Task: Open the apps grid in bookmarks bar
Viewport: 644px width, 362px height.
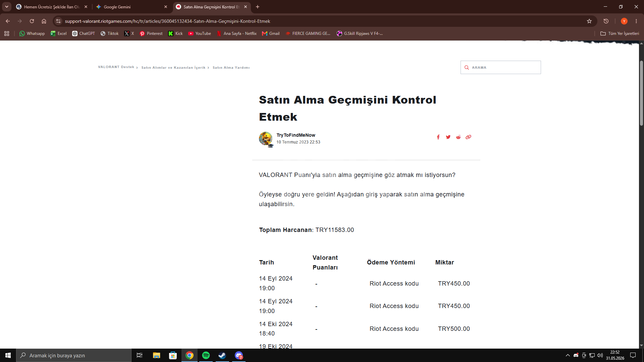Action: [x=7, y=34]
